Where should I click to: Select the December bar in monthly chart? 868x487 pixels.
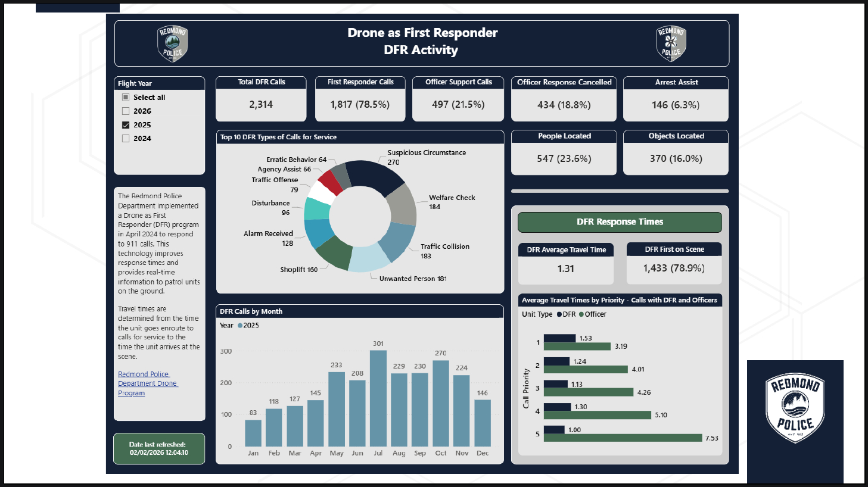point(483,423)
